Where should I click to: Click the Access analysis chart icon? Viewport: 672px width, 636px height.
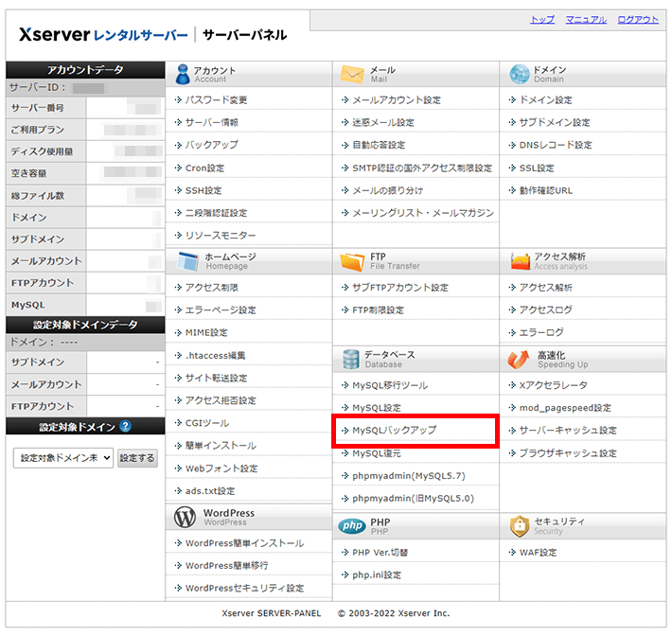520,261
